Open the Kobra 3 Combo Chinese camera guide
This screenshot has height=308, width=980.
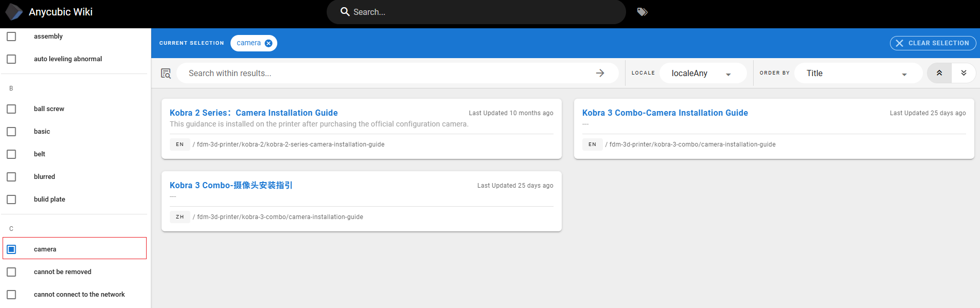click(231, 185)
